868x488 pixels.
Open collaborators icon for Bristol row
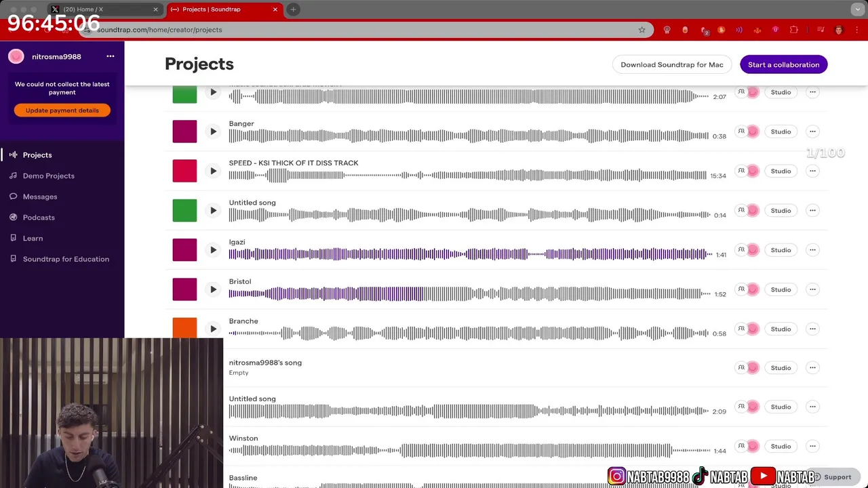tap(741, 289)
